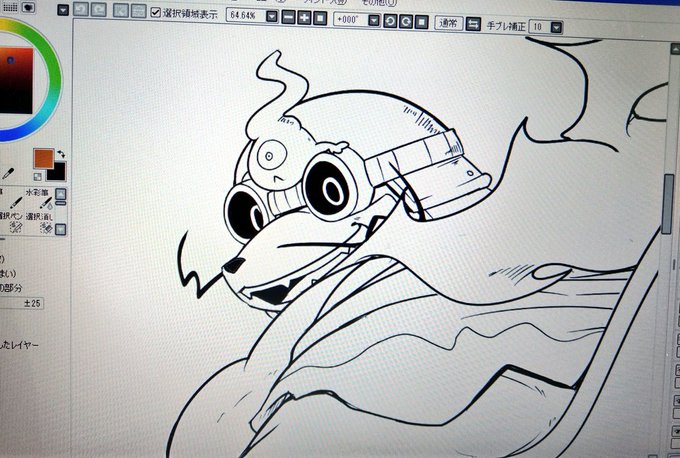Click the +000° rotation angle field
The height and width of the screenshot is (458, 680).
pyautogui.click(x=350, y=19)
